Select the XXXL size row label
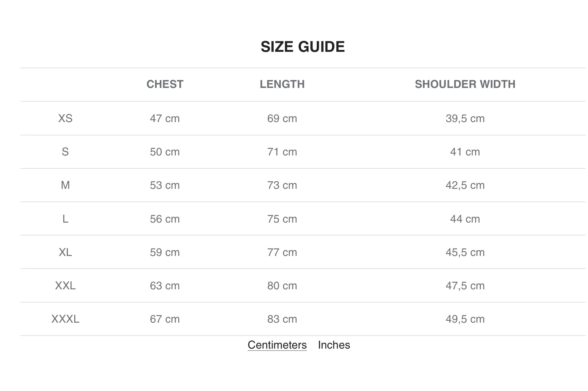Screen dimensions: 588x391 click(65, 319)
